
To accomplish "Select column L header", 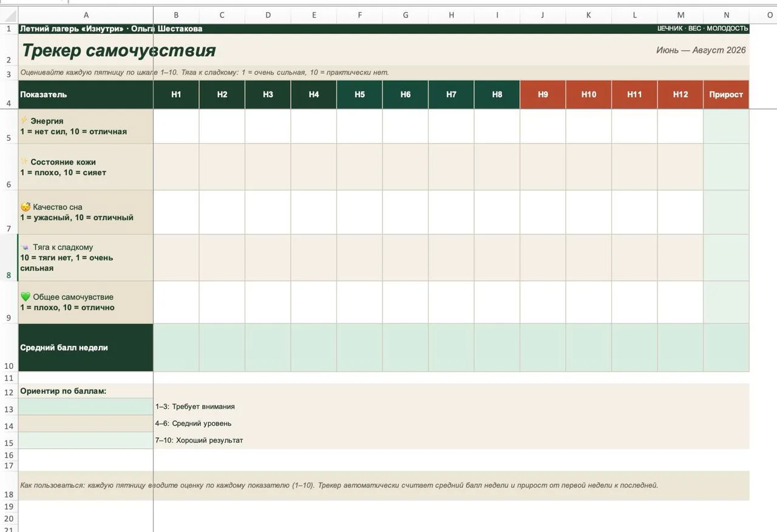I will pos(634,15).
